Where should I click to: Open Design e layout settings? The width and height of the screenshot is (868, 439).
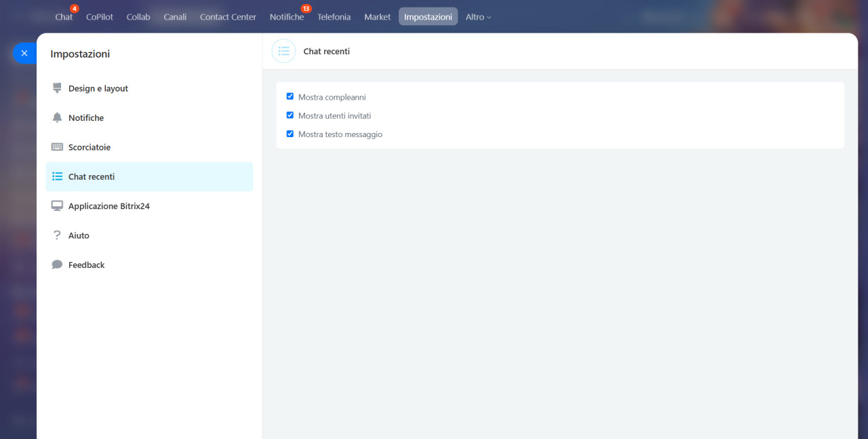click(x=149, y=88)
